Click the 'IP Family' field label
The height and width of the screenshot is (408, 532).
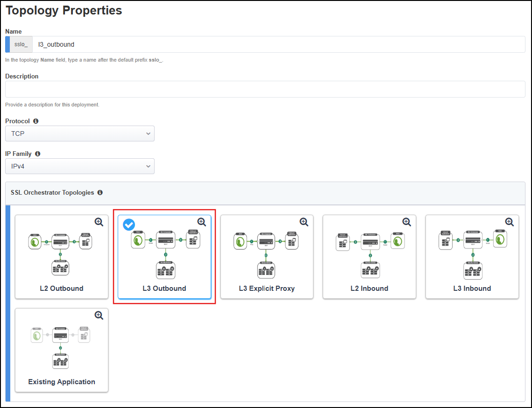[18, 154]
